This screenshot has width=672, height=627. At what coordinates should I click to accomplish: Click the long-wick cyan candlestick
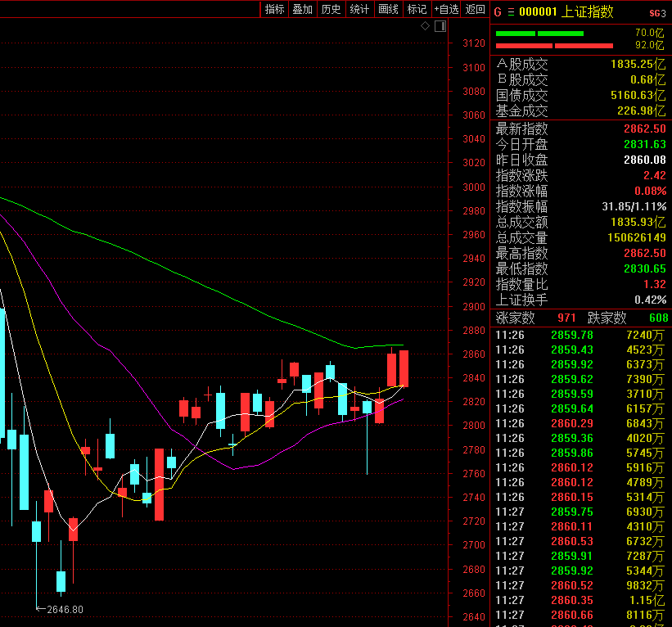pos(368,437)
